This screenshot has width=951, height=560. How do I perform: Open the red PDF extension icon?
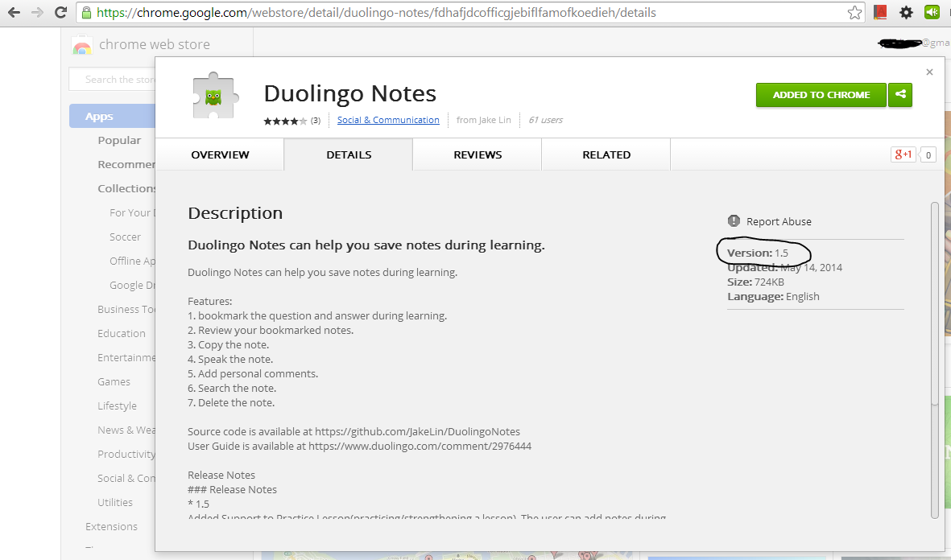[880, 12]
